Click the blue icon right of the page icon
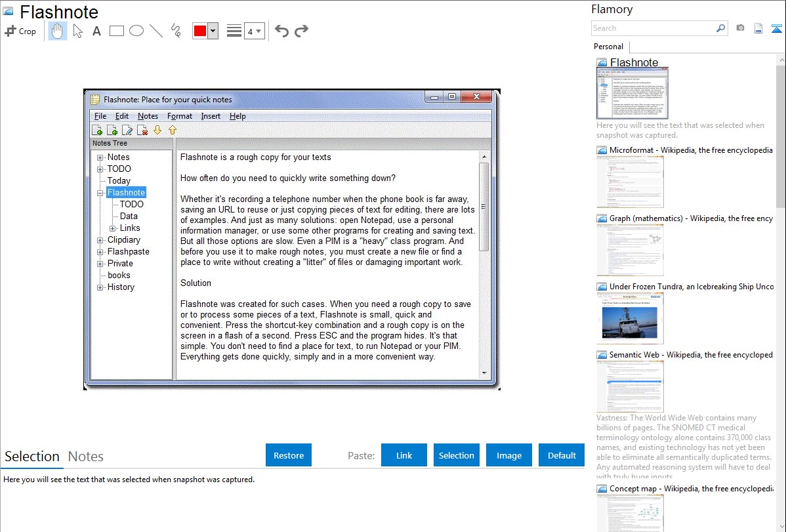 [776, 28]
